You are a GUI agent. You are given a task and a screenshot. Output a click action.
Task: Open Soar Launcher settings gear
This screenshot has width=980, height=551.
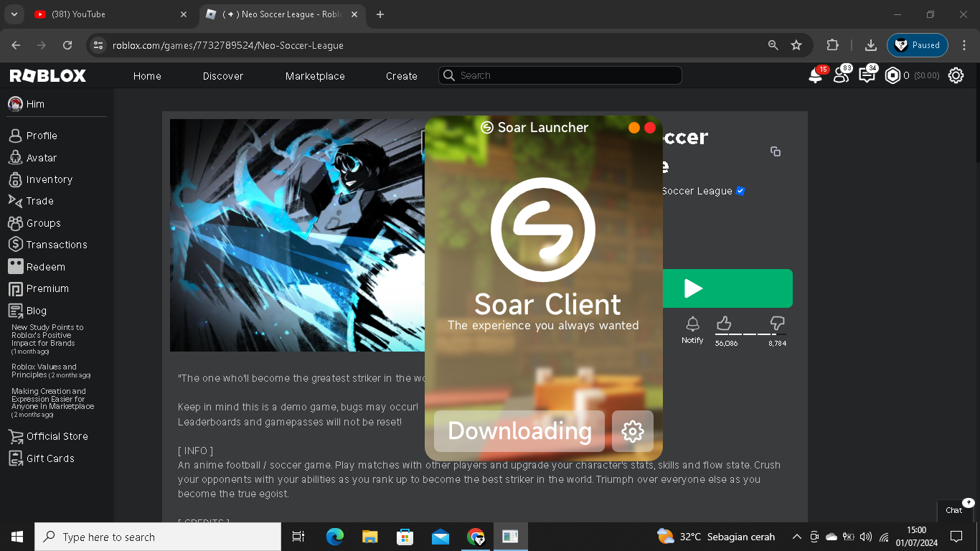tap(633, 431)
